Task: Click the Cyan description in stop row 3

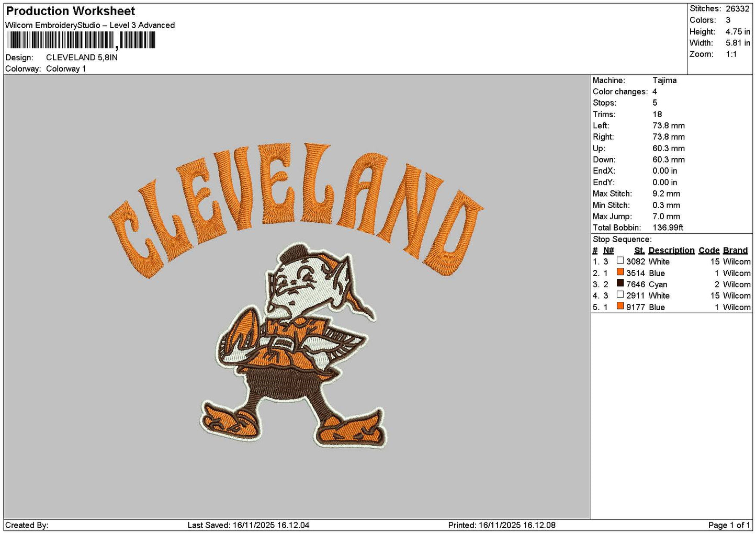Action: 658,285
